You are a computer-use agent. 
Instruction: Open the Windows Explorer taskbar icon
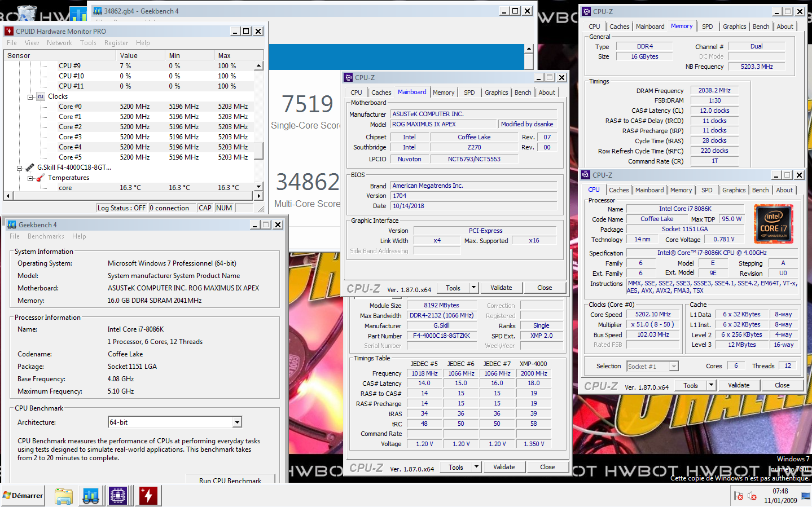pos(63,496)
